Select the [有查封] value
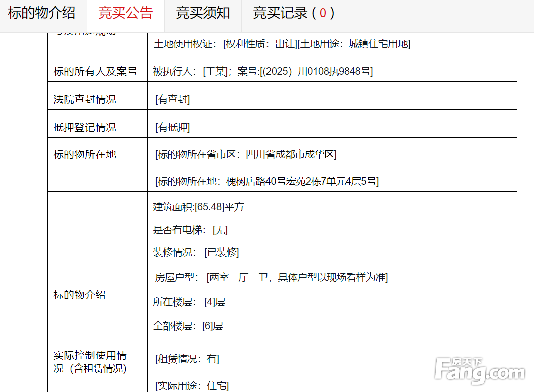The image size is (534, 392). (x=172, y=99)
